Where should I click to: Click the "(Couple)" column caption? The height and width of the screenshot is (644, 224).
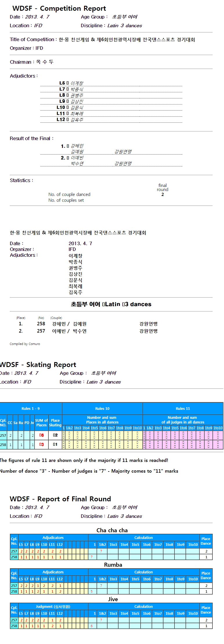[x=56, y=318]
